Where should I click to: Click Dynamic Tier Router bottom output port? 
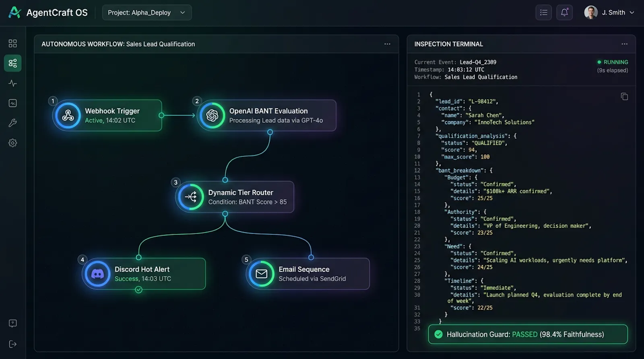pos(225,214)
